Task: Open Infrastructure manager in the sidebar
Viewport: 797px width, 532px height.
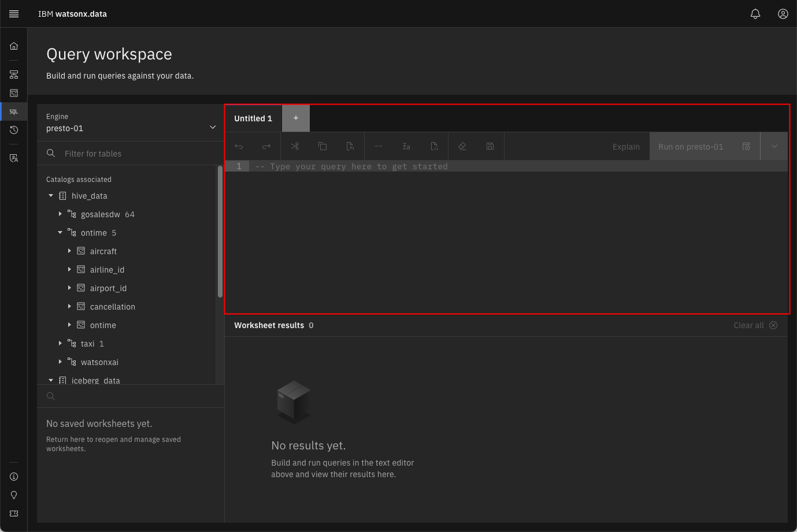Action: point(14,75)
